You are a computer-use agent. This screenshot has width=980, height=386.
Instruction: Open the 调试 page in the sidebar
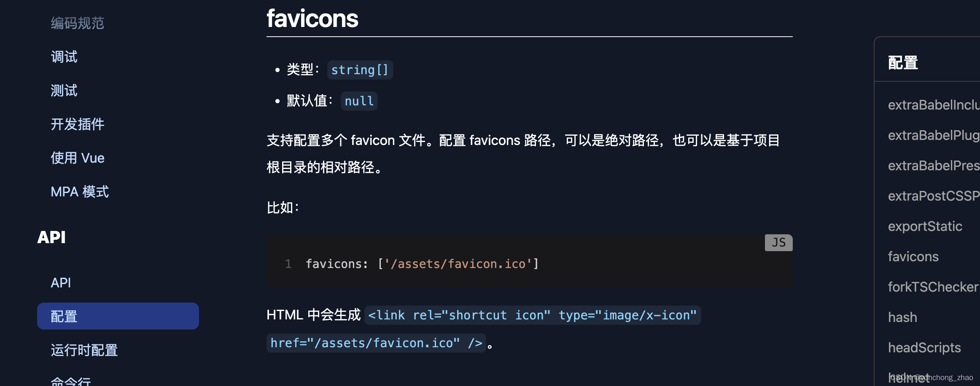point(64,56)
